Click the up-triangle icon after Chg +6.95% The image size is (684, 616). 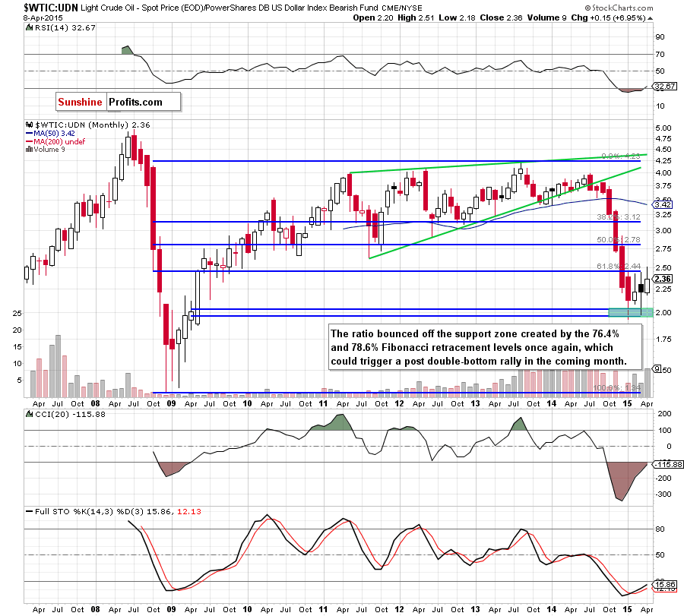click(x=651, y=18)
